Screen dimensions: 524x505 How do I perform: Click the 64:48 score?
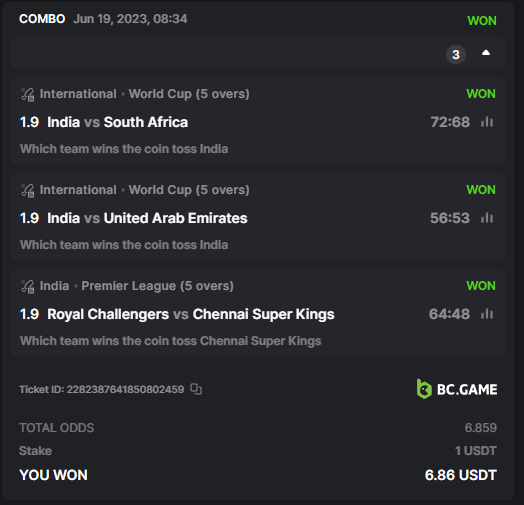tap(449, 314)
